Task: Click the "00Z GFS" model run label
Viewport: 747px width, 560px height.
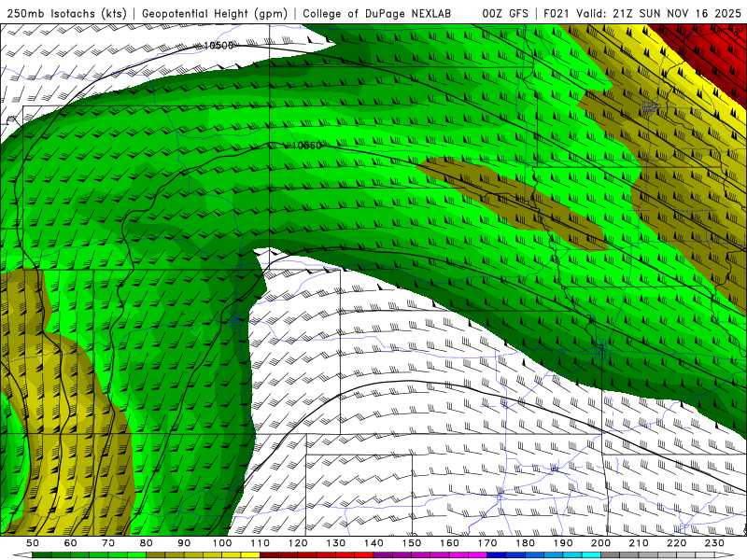Action: (x=505, y=14)
